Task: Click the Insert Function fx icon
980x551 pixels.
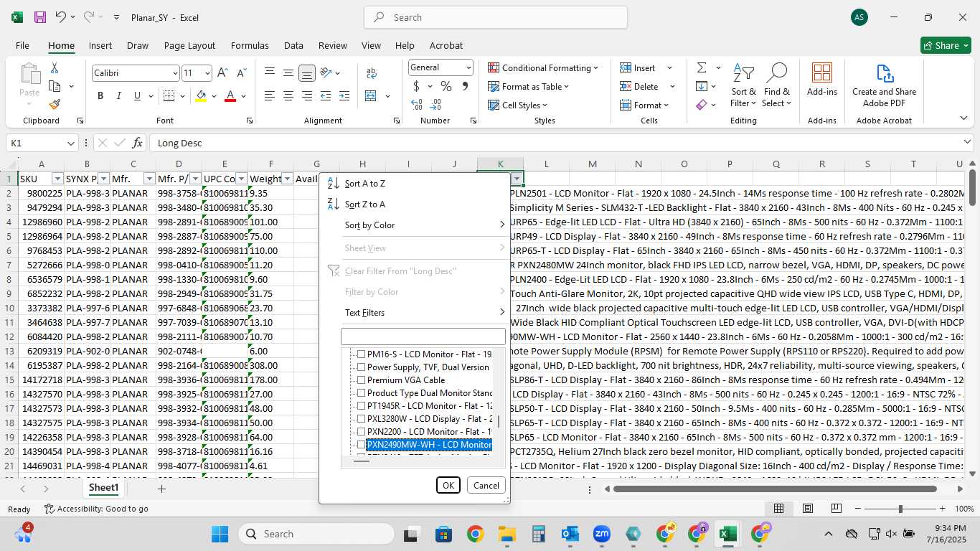Action: click(138, 143)
